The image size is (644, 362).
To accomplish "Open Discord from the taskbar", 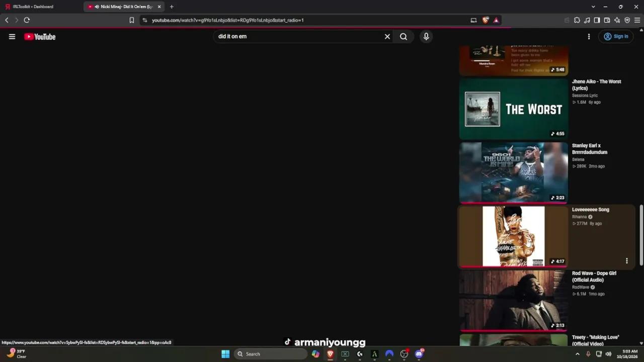I will point(419,354).
